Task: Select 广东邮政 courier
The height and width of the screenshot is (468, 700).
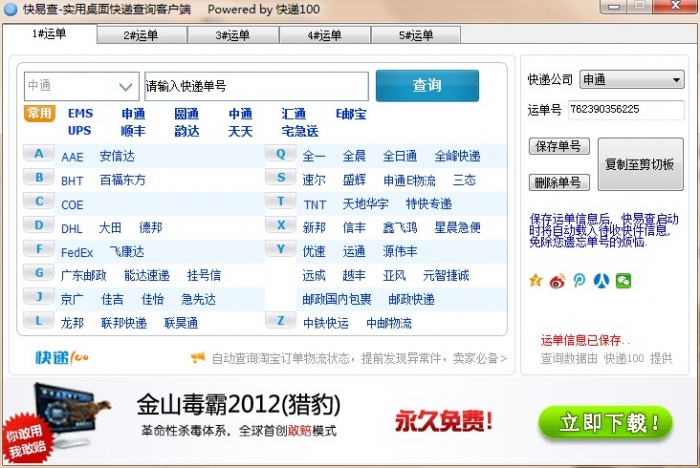Action: (x=83, y=275)
